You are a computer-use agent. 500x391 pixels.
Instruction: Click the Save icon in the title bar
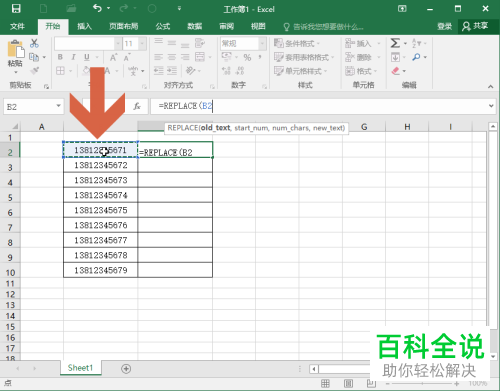16,9
